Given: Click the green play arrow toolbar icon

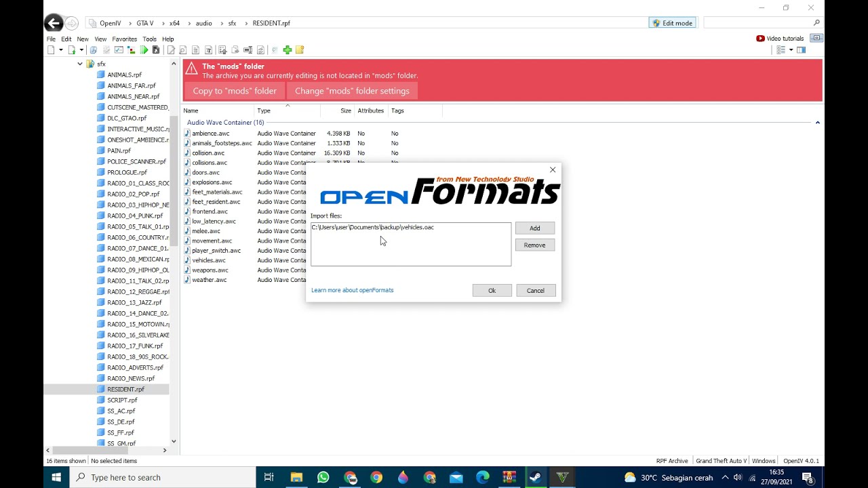Looking at the screenshot, I should tap(144, 50).
